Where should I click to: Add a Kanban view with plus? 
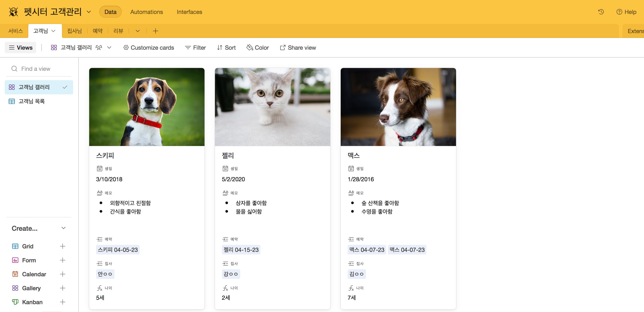[x=62, y=302]
